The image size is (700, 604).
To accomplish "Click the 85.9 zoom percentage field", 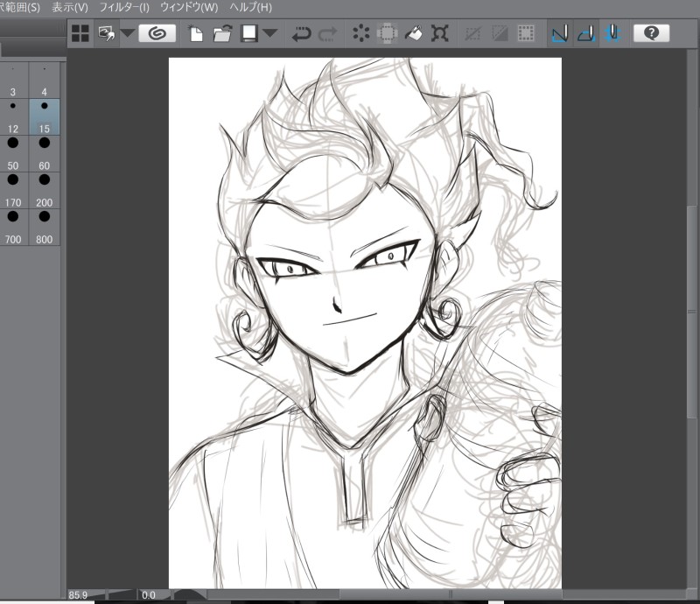I will tap(79, 595).
